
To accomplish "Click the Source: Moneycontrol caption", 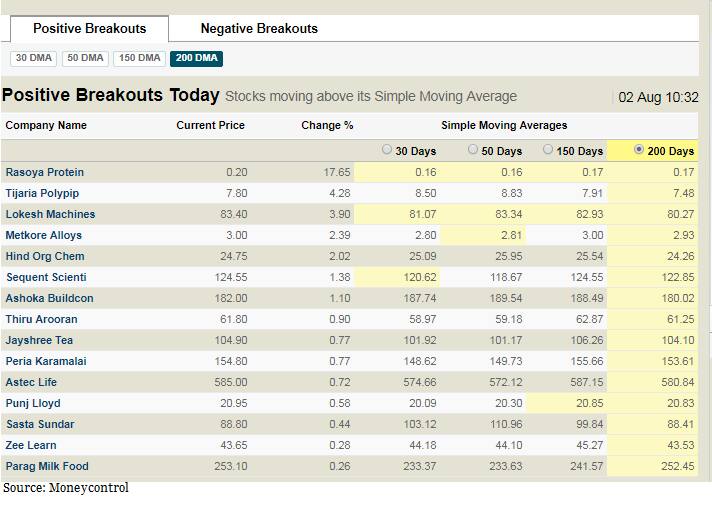I will 66,488.
